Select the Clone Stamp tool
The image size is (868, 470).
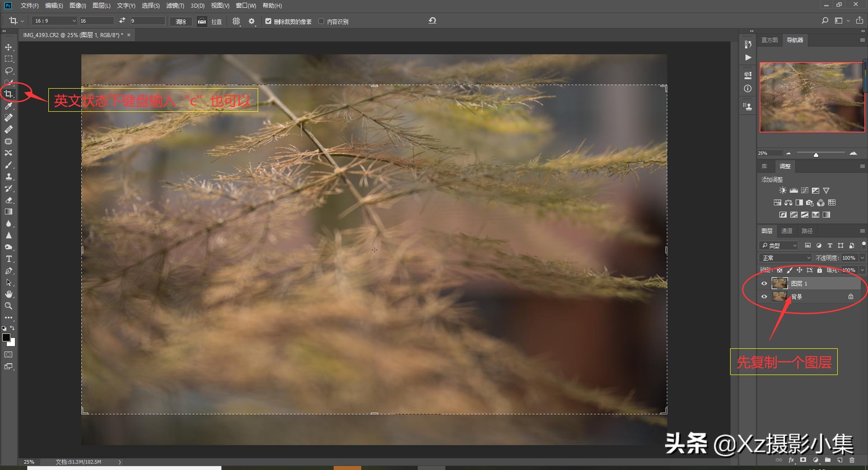(9, 176)
